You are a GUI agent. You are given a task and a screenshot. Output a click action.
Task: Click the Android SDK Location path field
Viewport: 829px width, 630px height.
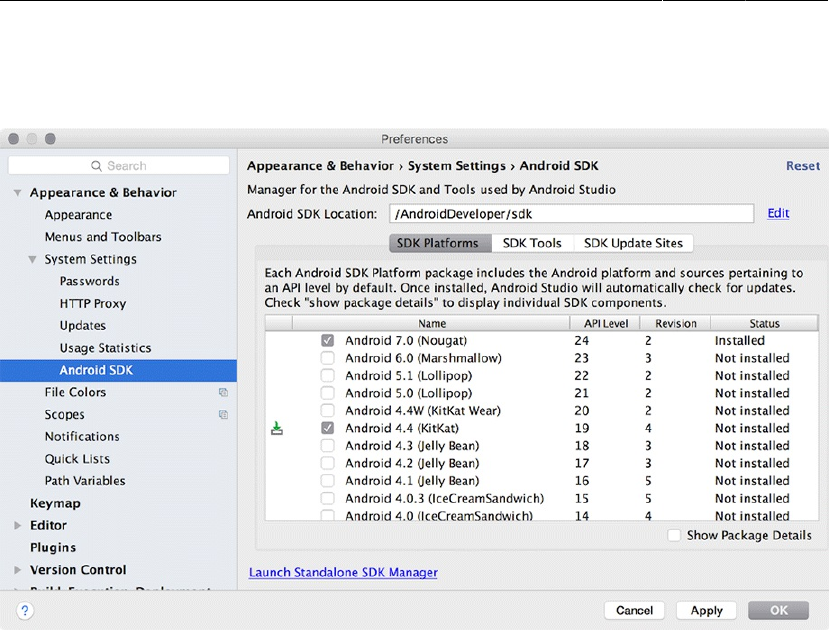570,214
